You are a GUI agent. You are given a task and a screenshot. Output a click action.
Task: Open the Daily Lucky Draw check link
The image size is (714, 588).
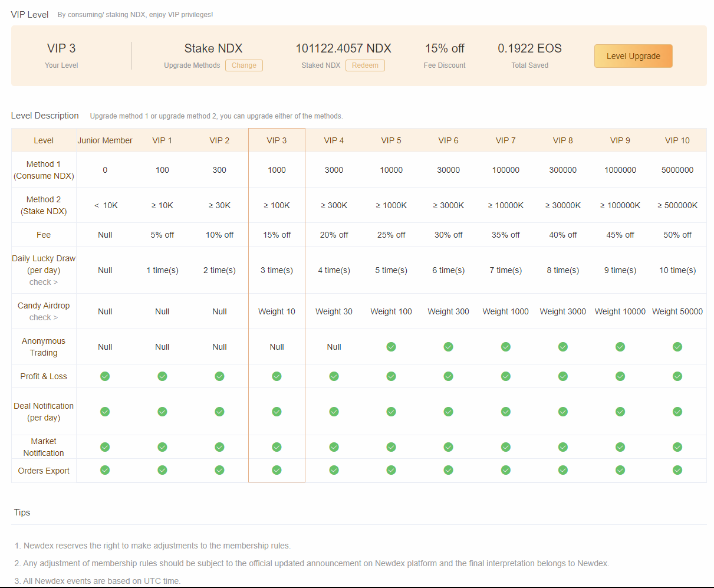click(x=44, y=282)
